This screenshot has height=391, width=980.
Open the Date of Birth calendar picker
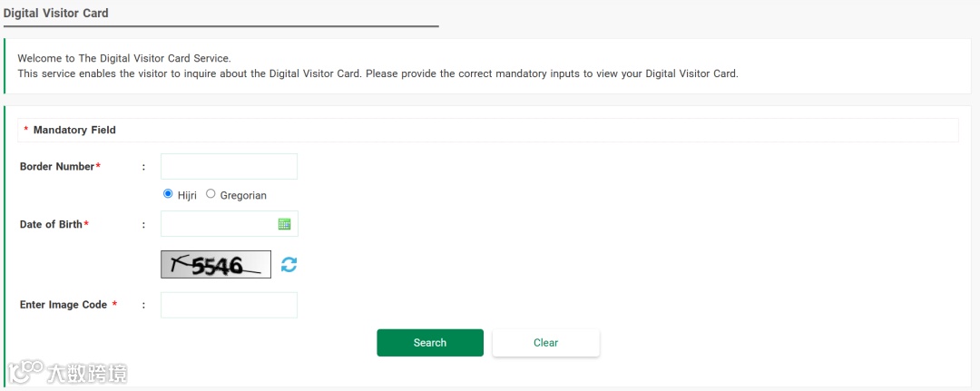pos(284,224)
